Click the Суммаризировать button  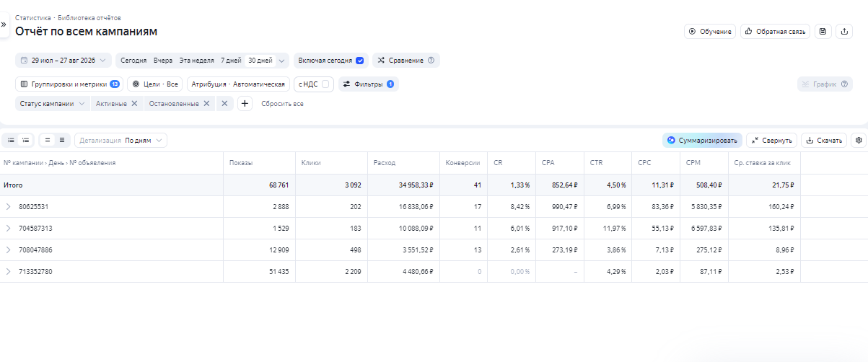(702, 140)
